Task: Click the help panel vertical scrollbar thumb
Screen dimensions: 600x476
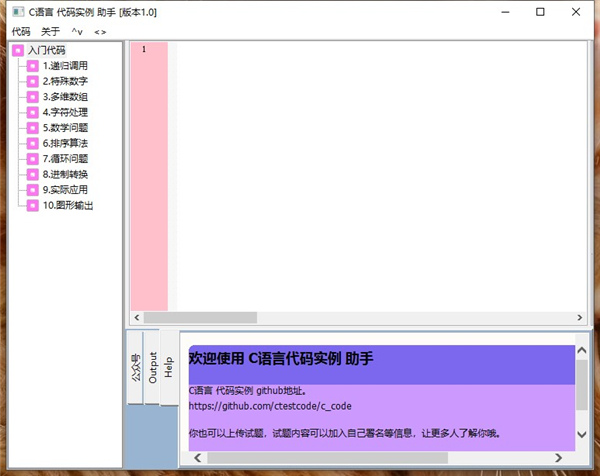Action: tap(582, 385)
